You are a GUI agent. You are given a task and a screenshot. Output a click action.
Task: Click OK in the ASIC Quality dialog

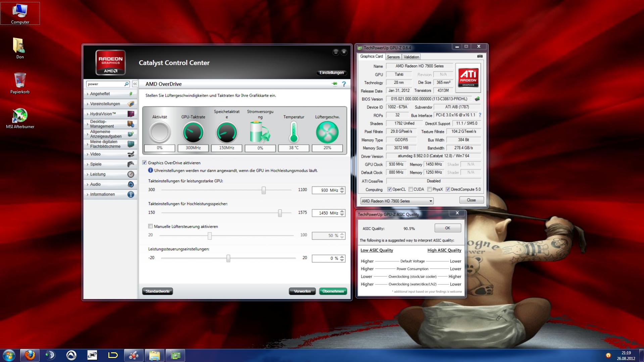447,228
